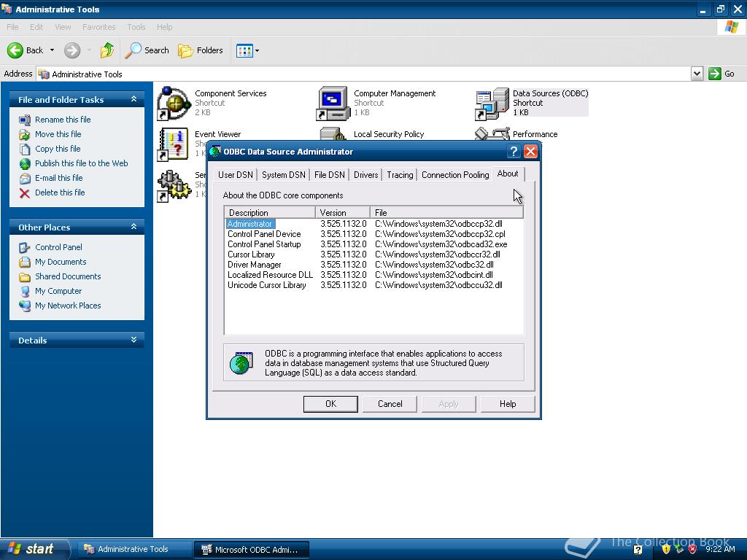Click the OK button in ODBC dialog

(330, 404)
